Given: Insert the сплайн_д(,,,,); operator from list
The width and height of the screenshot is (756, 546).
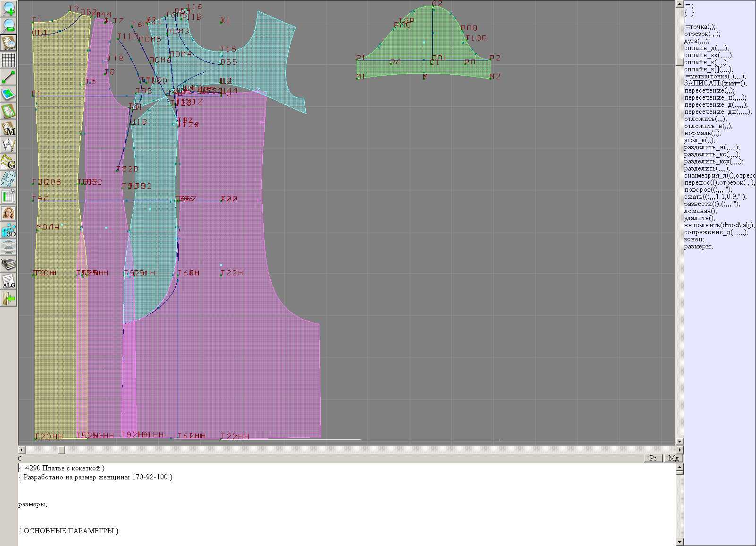Looking at the screenshot, I should click(x=706, y=48).
